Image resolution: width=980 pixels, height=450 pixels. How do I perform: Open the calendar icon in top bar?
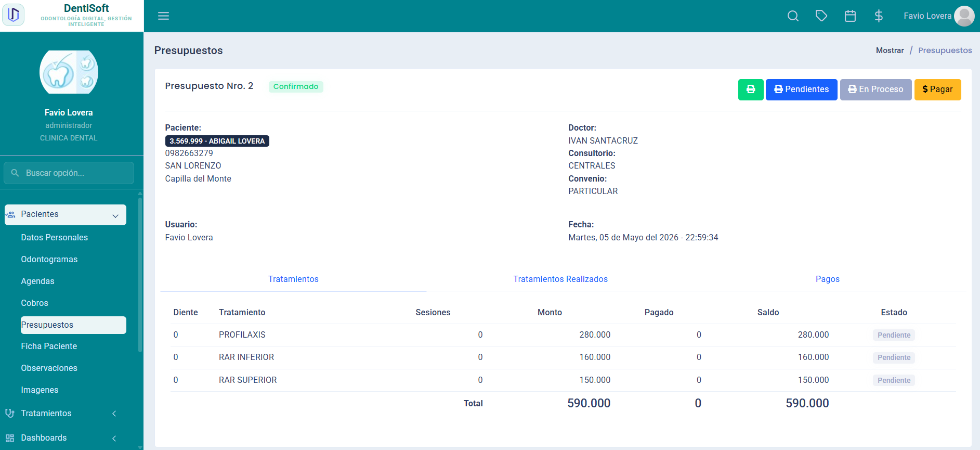pyautogui.click(x=850, y=16)
